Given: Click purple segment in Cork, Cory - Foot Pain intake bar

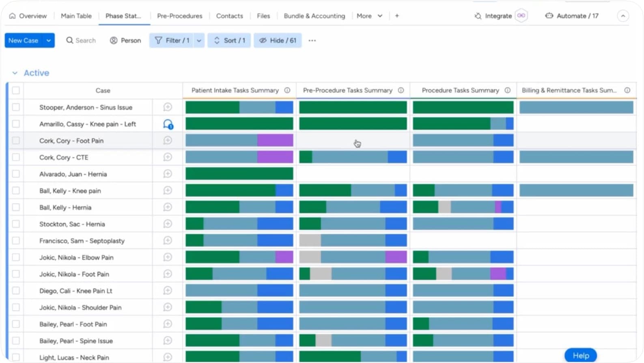Looking at the screenshot, I should (275, 140).
